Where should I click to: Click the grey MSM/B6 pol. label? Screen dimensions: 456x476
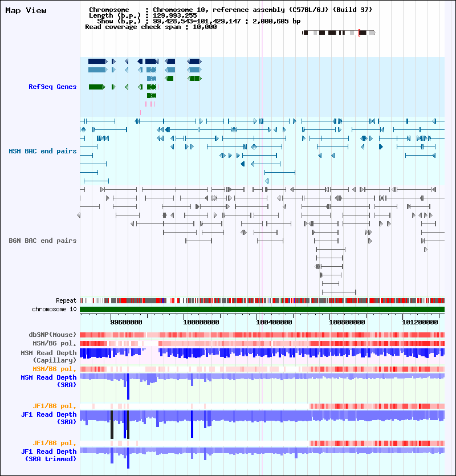[55, 343]
